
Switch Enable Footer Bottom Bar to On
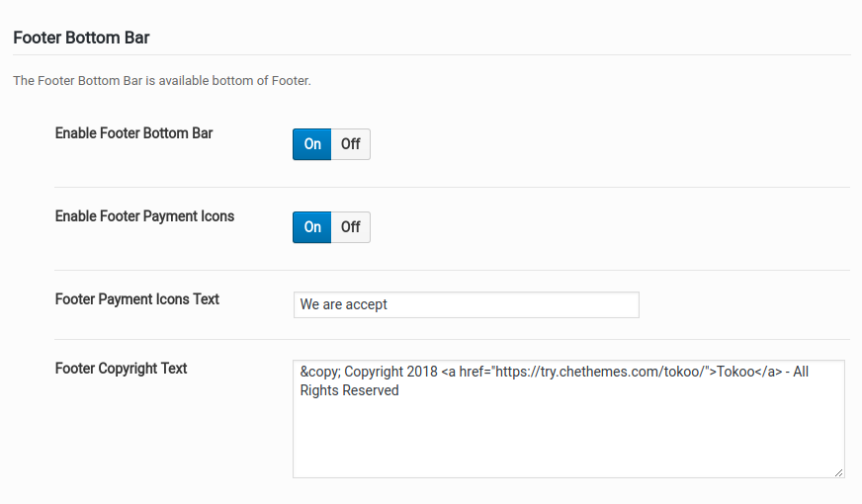tap(311, 144)
